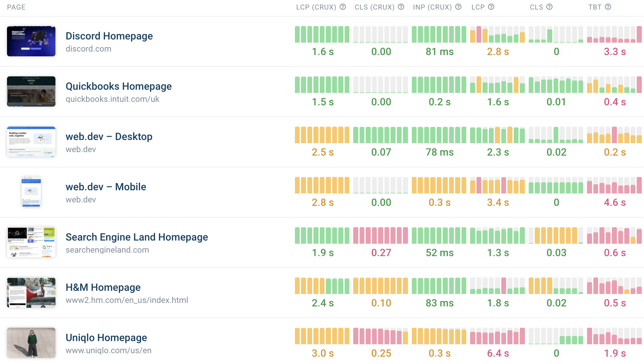Open the Quickbooks Homepage link
Viewport: 644px width, 364px height.
pyautogui.click(x=118, y=86)
